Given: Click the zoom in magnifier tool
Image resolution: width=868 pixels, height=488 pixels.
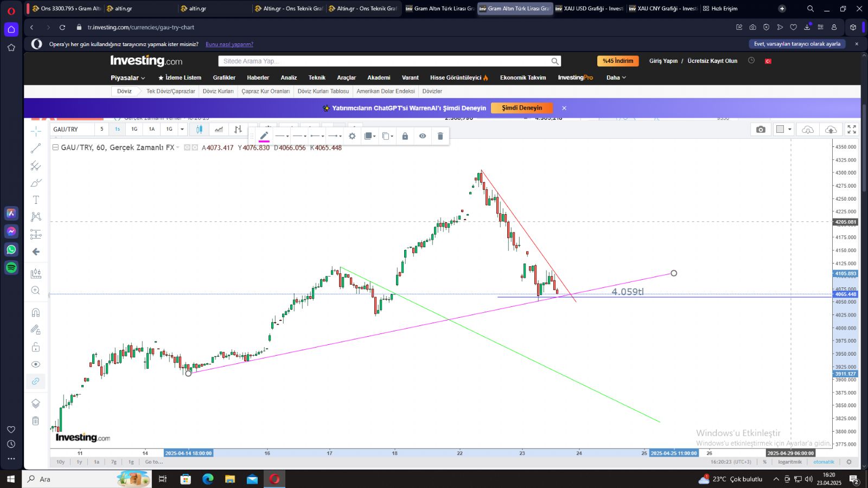Looking at the screenshot, I should [x=36, y=291].
